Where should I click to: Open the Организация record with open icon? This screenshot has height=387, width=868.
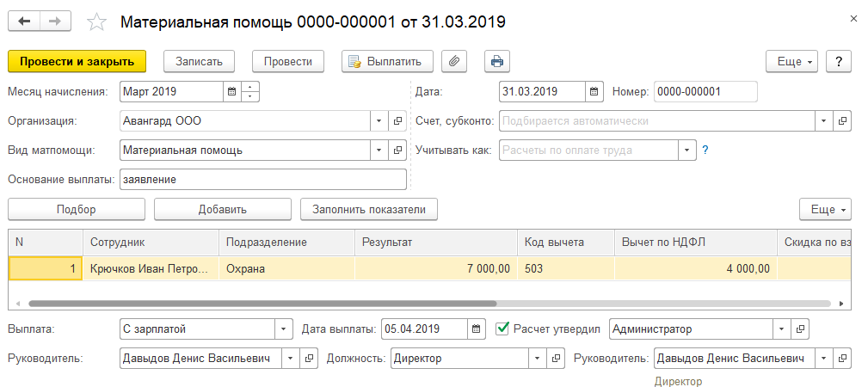(397, 121)
